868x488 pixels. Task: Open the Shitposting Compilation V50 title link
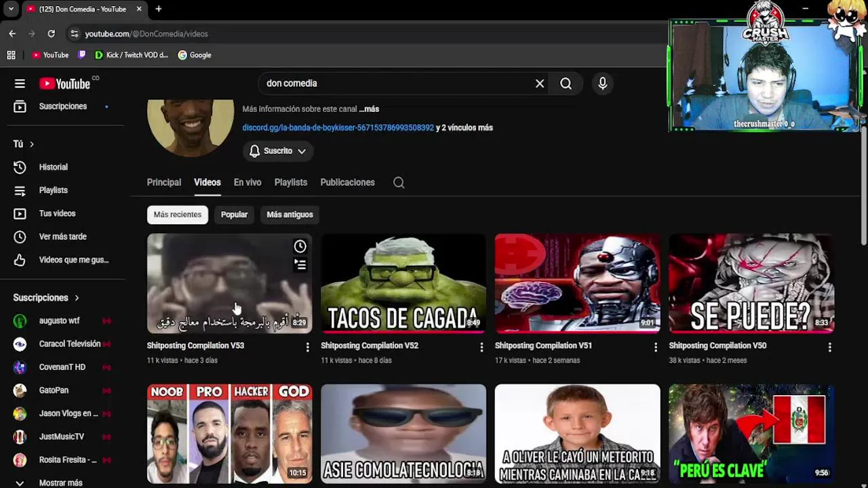click(x=717, y=346)
